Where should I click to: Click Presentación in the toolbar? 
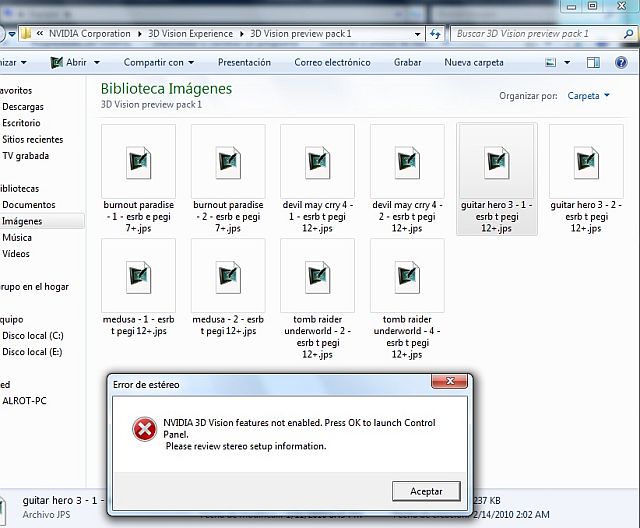tap(244, 62)
